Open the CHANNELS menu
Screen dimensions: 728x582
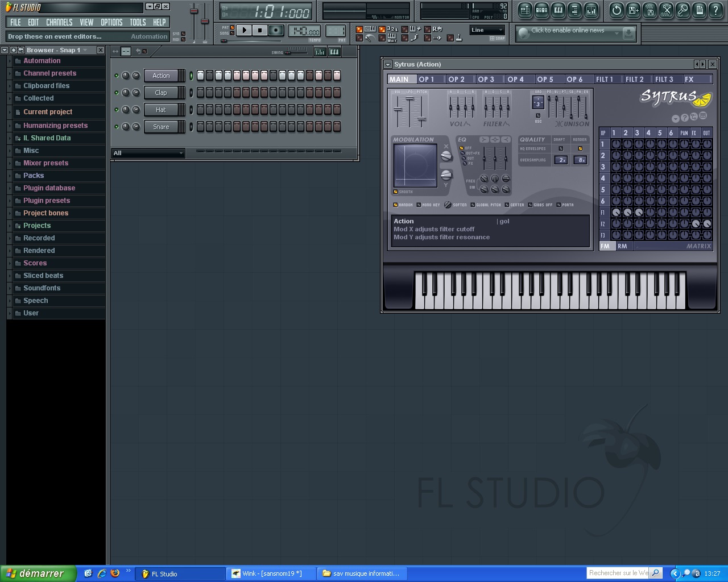(x=59, y=22)
